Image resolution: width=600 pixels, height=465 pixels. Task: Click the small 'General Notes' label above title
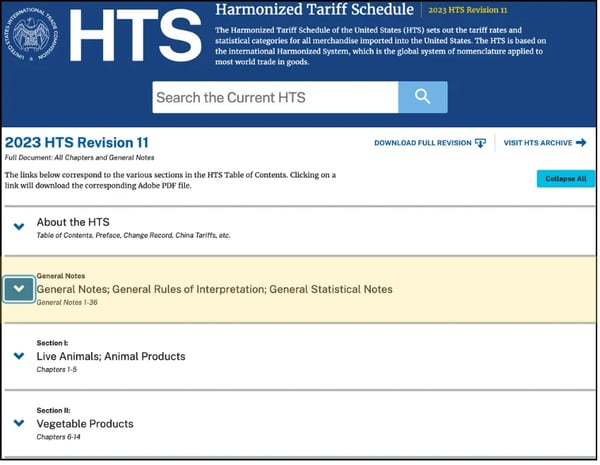(61, 276)
